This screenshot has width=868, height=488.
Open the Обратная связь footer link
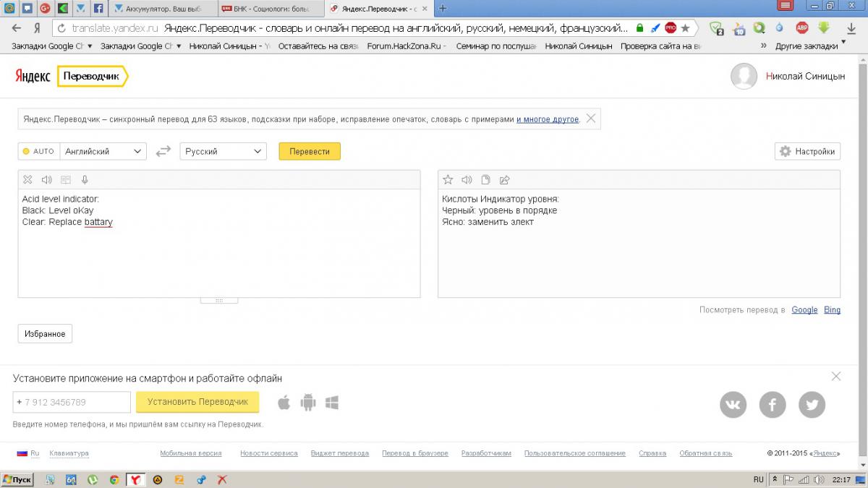pos(706,453)
